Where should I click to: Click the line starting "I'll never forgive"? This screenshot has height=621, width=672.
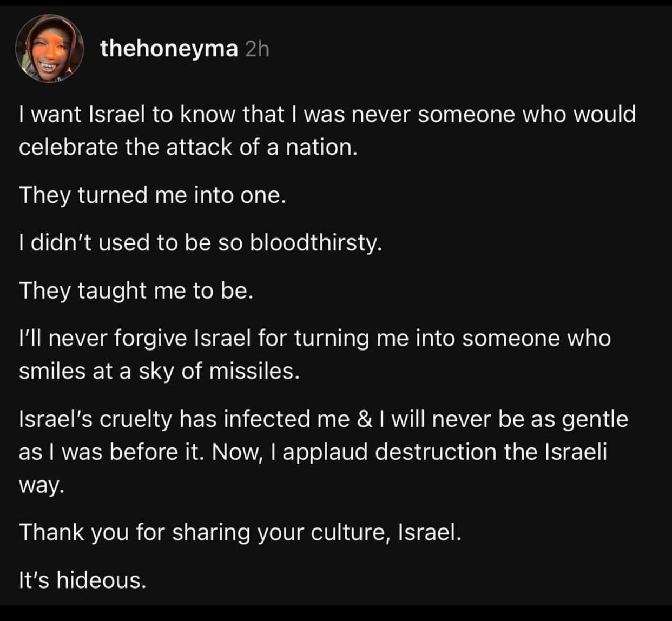(x=315, y=339)
